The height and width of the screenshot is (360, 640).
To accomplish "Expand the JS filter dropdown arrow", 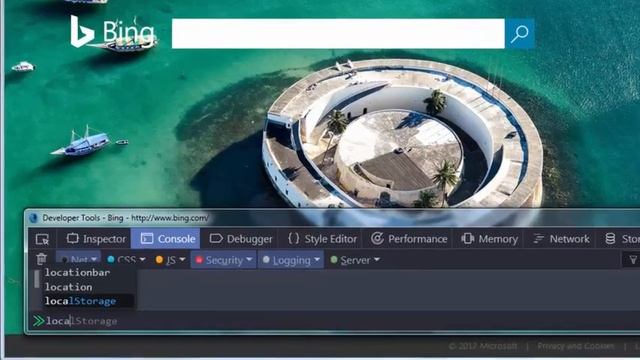I will pyautogui.click(x=182, y=260).
